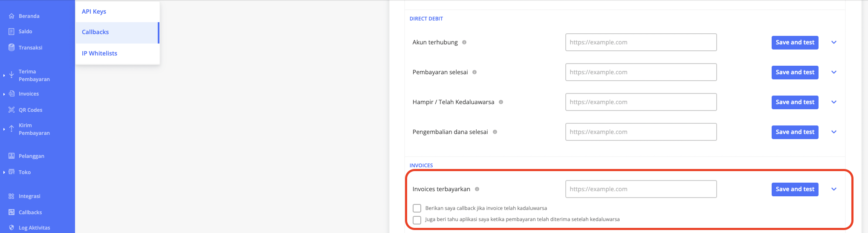Image resolution: width=868 pixels, height=233 pixels.
Task: Click info icon next to Akun terhubung
Action: [x=464, y=42]
